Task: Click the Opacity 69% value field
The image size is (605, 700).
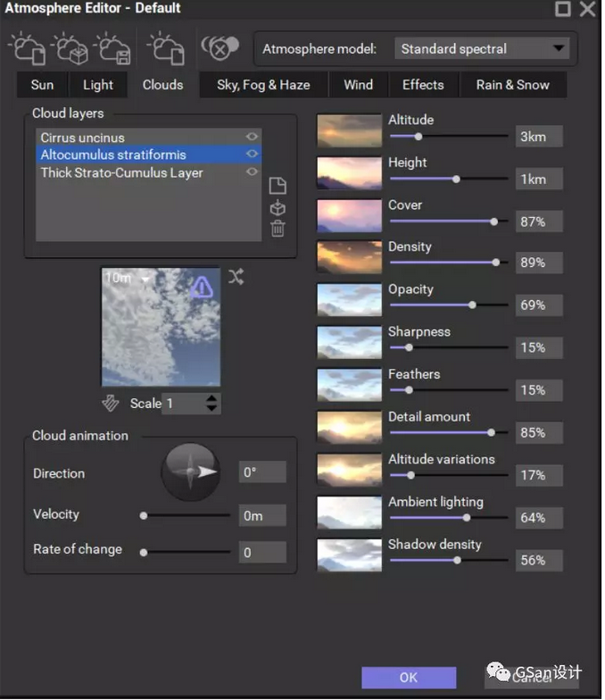Action: [x=539, y=305]
